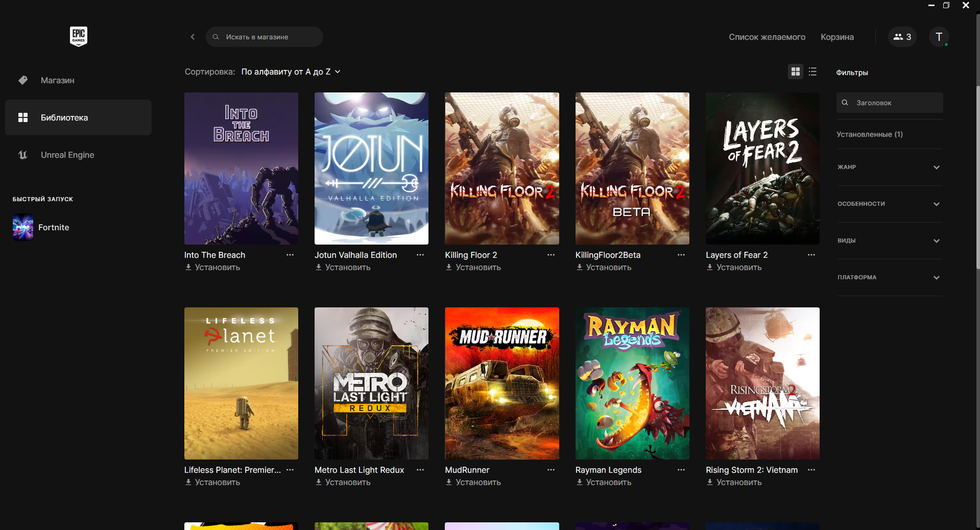
Task: Click the Заголовок filter input field
Action: click(890, 103)
